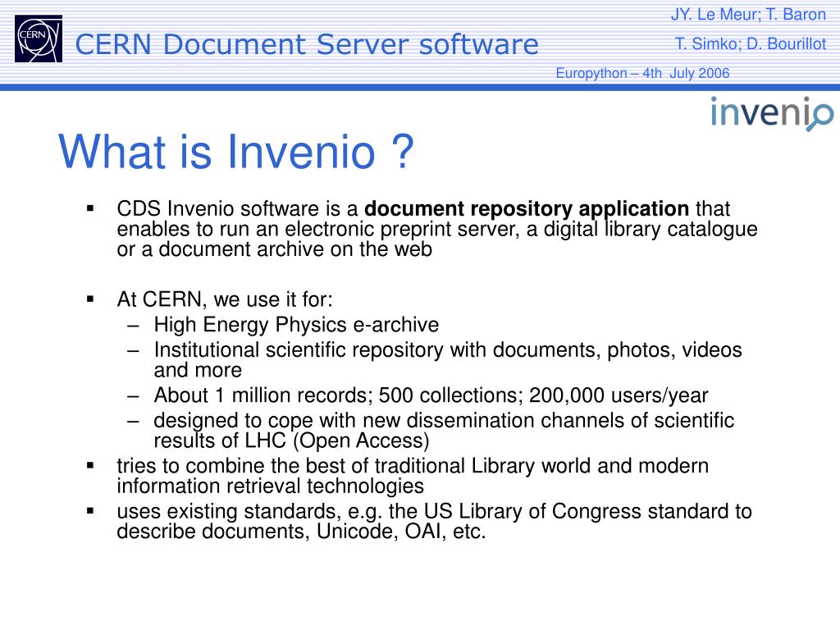Screen dimensions: 840x630
Task: Click the phrase 'enables to run an electronic preprint server'
Action: (317, 230)
